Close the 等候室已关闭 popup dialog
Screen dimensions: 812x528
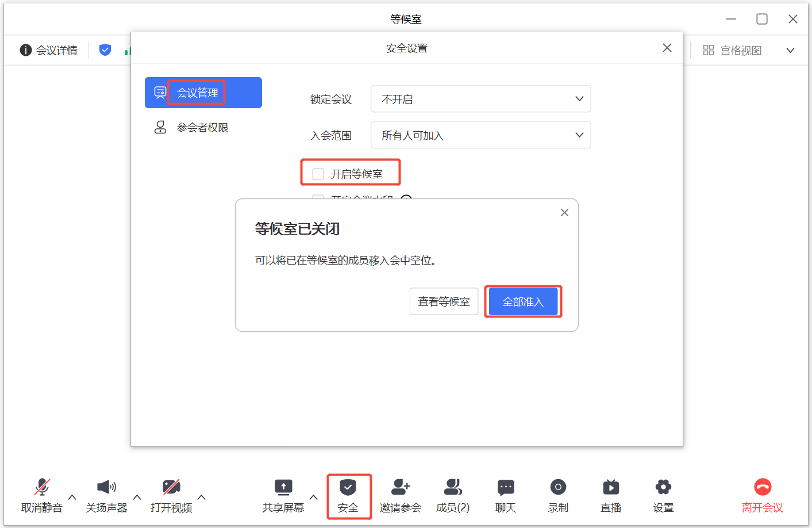[x=564, y=213]
